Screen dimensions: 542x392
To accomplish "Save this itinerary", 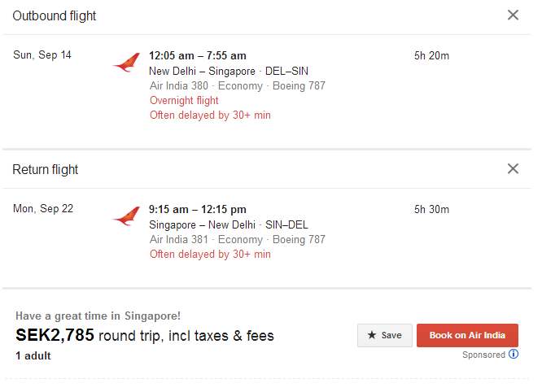I will (385, 335).
